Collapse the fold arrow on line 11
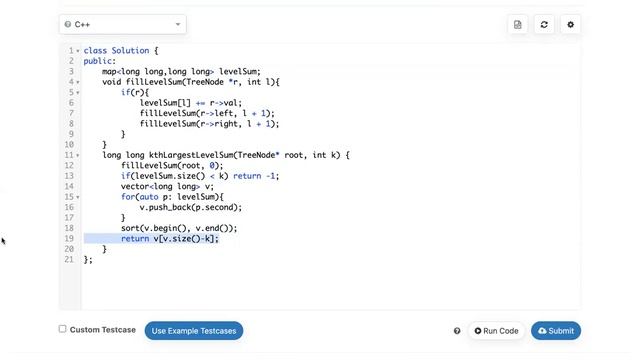 point(78,156)
